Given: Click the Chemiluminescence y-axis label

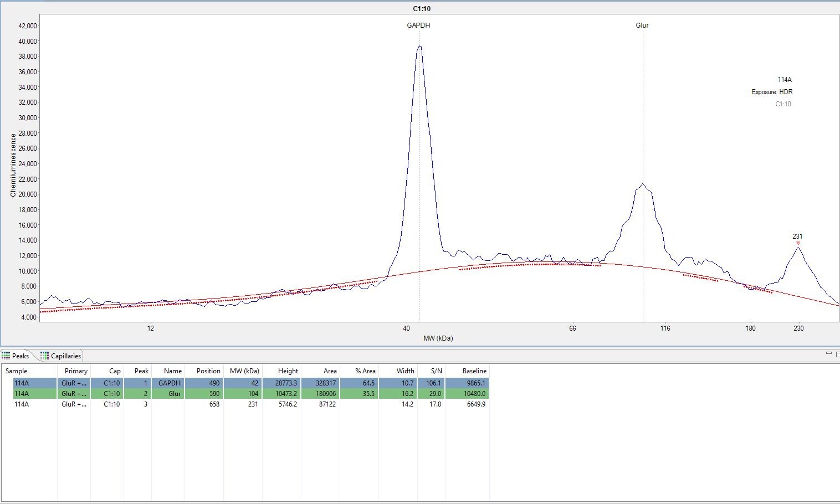Looking at the screenshot, I should 13,166.
